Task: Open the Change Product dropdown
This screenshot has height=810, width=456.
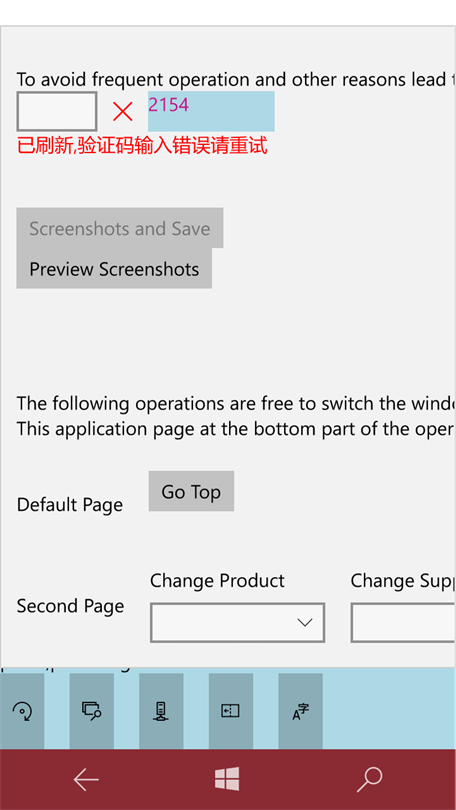Action: click(238, 622)
